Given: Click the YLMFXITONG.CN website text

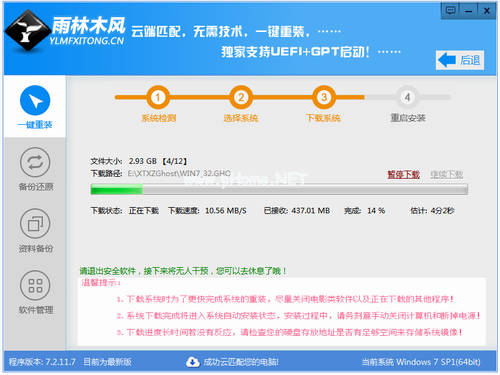Looking at the screenshot, I should [x=87, y=41].
